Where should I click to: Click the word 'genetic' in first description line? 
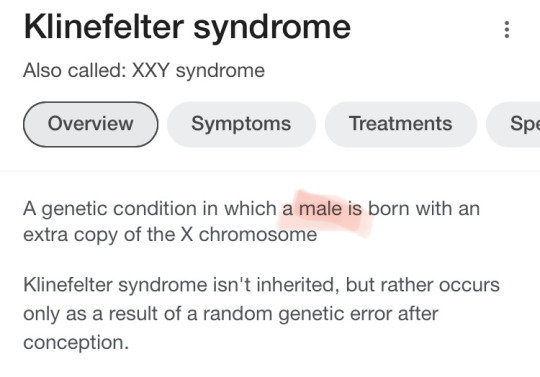pos(74,210)
